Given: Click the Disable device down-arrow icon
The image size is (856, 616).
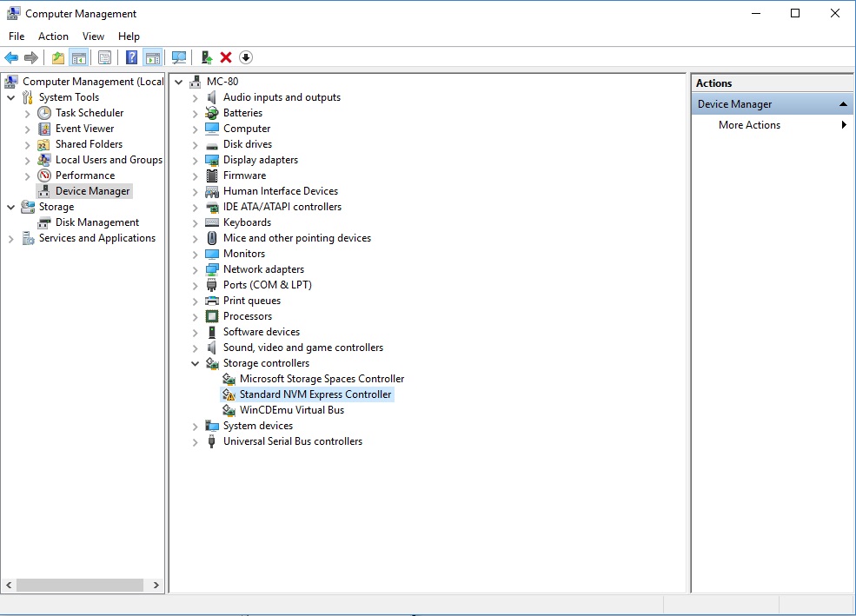Looking at the screenshot, I should click(246, 57).
